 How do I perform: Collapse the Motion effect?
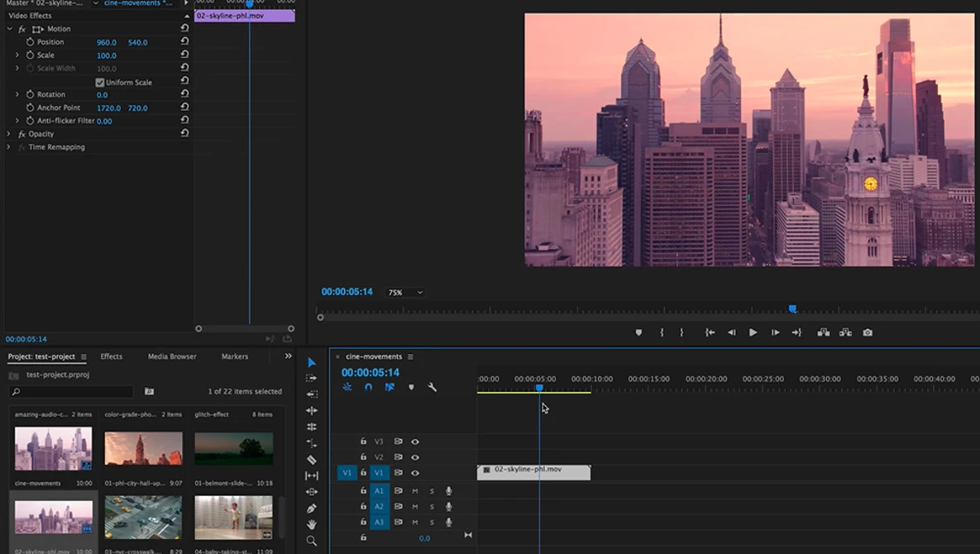click(x=9, y=29)
